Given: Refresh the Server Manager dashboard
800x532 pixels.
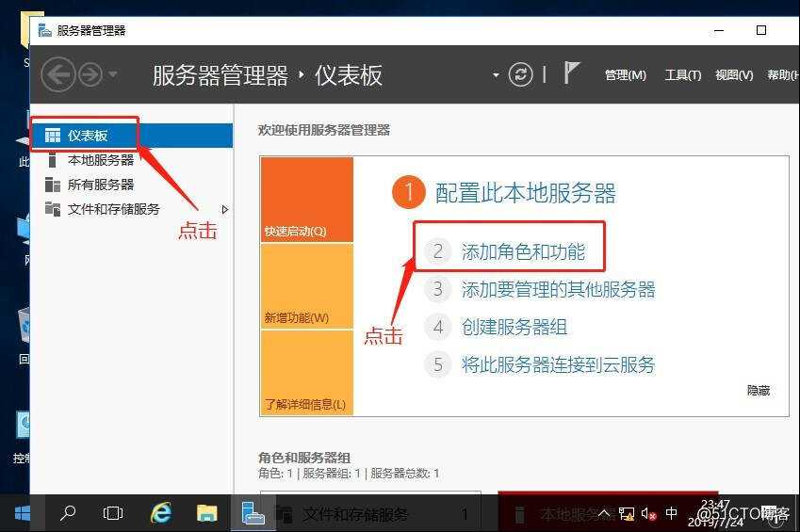Looking at the screenshot, I should (520, 75).
